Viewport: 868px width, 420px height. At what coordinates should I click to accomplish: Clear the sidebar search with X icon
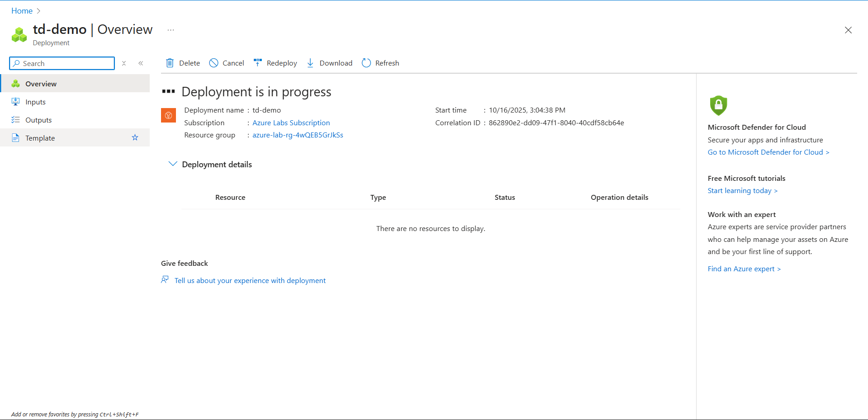[x=124, y=63]
